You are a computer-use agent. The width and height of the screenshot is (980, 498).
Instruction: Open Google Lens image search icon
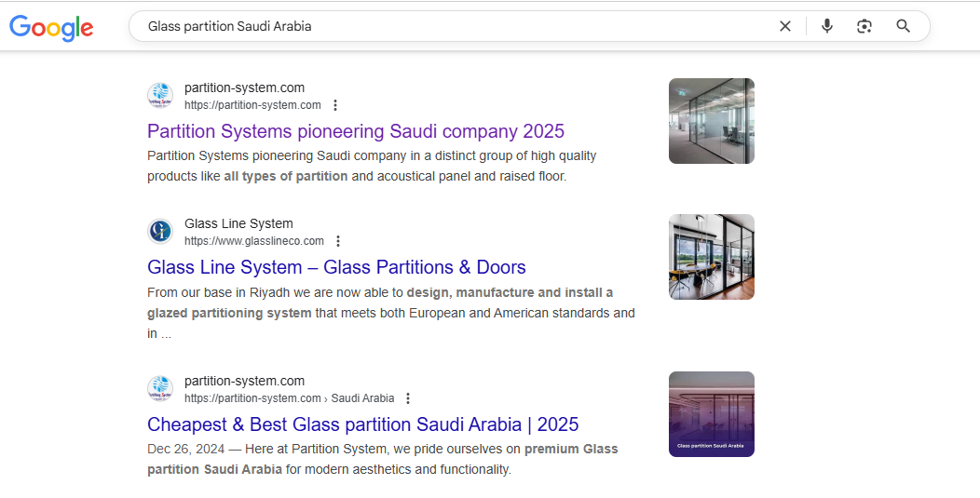(864, 26)
